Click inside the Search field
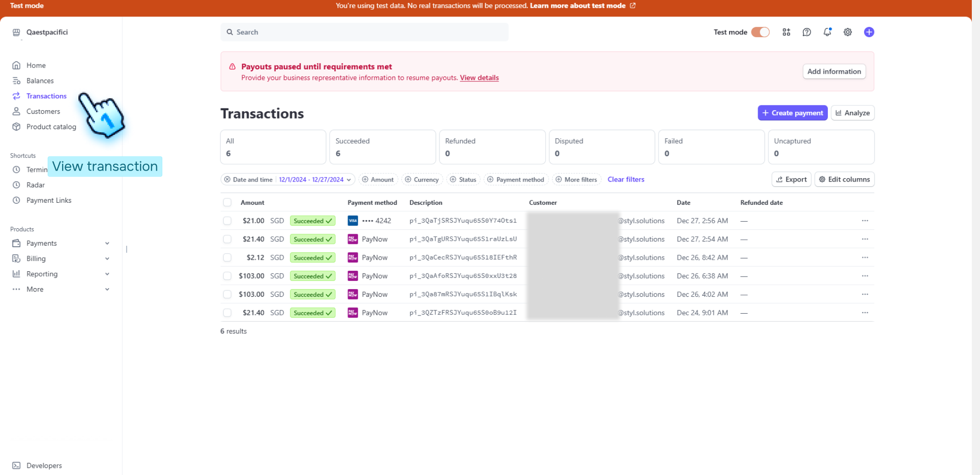The image size is (980, 475). pyautogui.click(x=364, y=32)
